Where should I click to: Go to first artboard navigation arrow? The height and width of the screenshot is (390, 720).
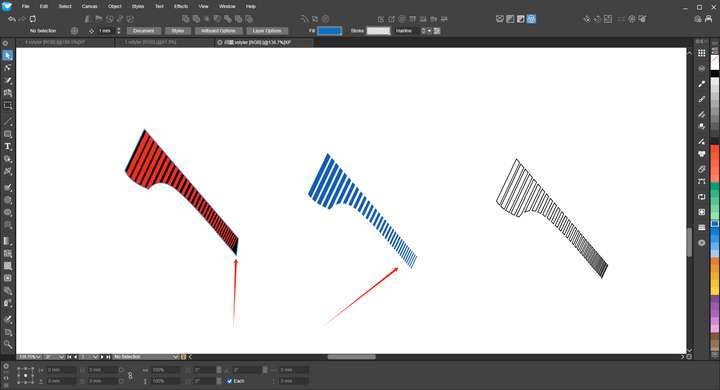tap(69, 357)
